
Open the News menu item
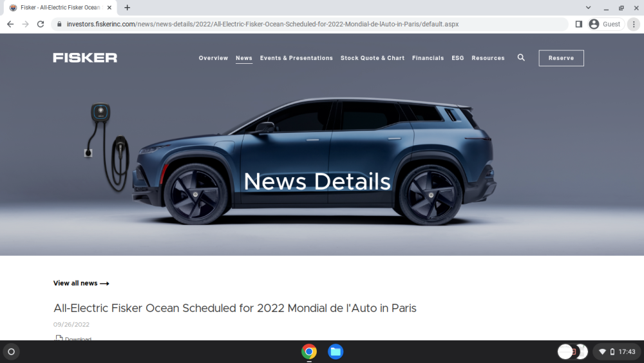point(244,58)
